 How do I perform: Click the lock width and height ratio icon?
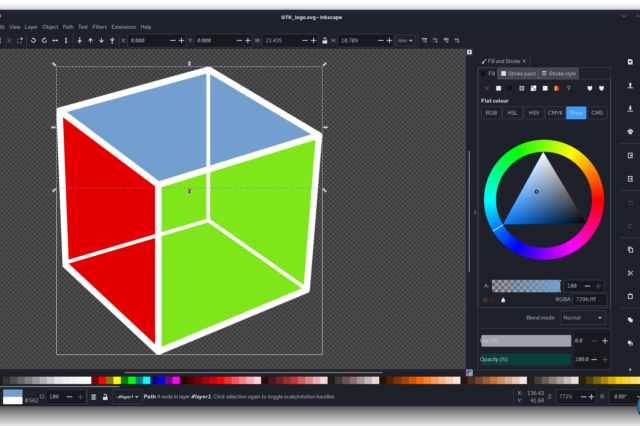point(322,40)
